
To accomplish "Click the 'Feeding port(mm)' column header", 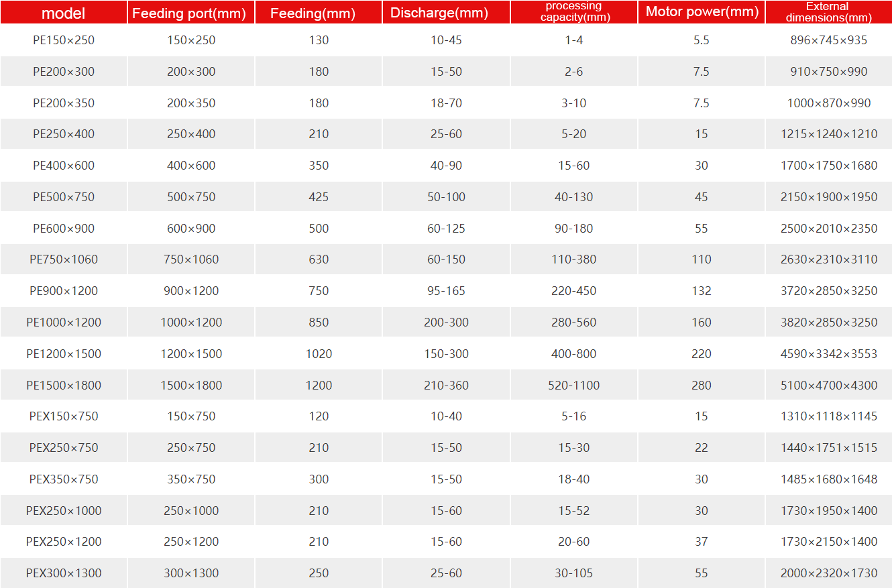I will (191, 13).
